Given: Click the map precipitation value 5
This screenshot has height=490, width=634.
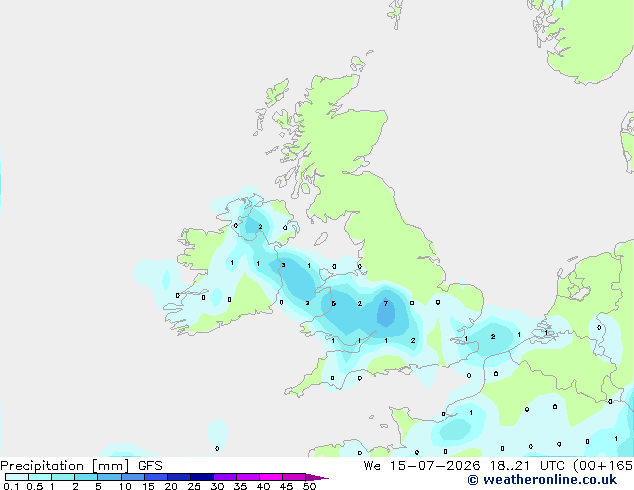Looking at the screenshot, I should (x=334, y=304).
